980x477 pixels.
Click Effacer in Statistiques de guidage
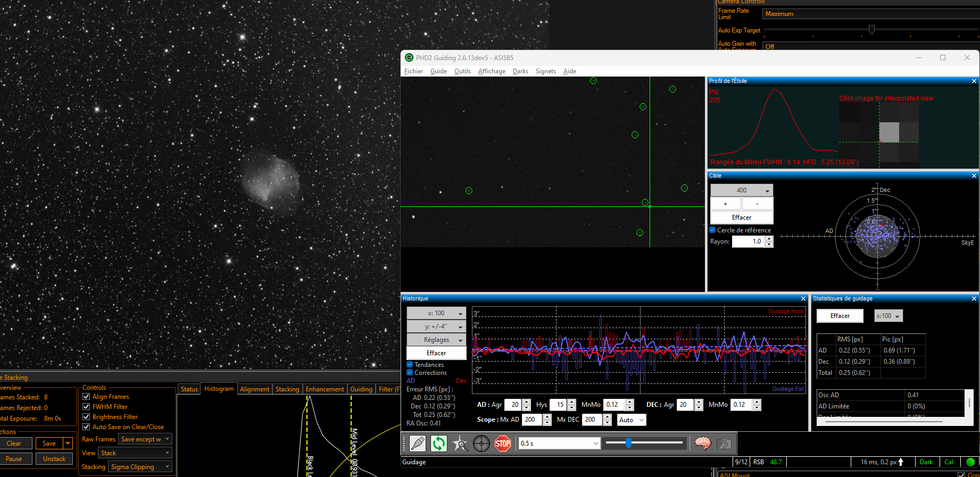click(x=840, y=316)
